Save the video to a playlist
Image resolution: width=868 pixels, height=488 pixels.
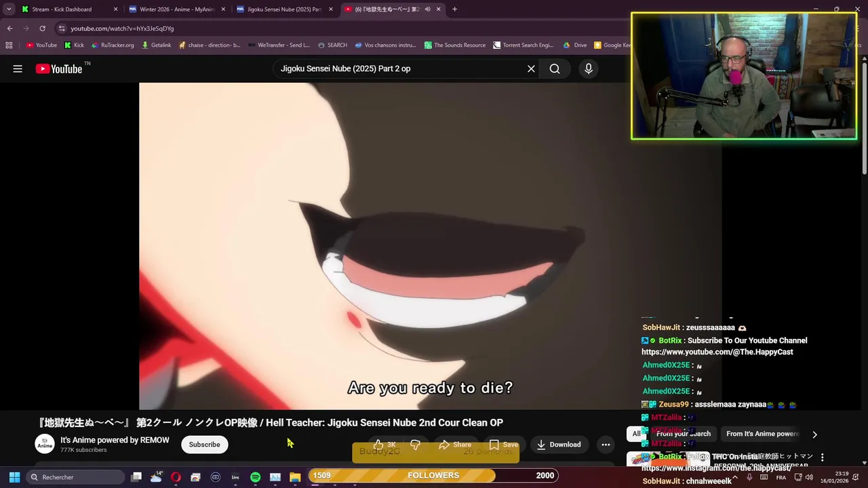tap(503, 445)
